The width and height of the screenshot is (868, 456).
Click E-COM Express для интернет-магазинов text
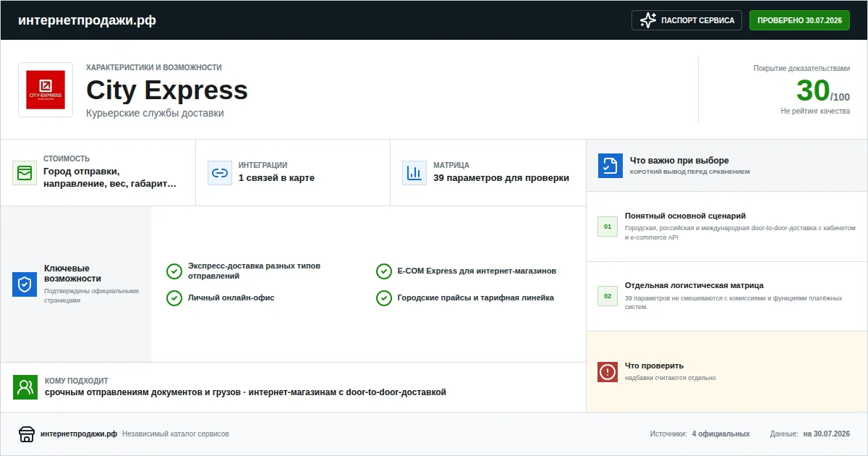[x=477, y=271]
